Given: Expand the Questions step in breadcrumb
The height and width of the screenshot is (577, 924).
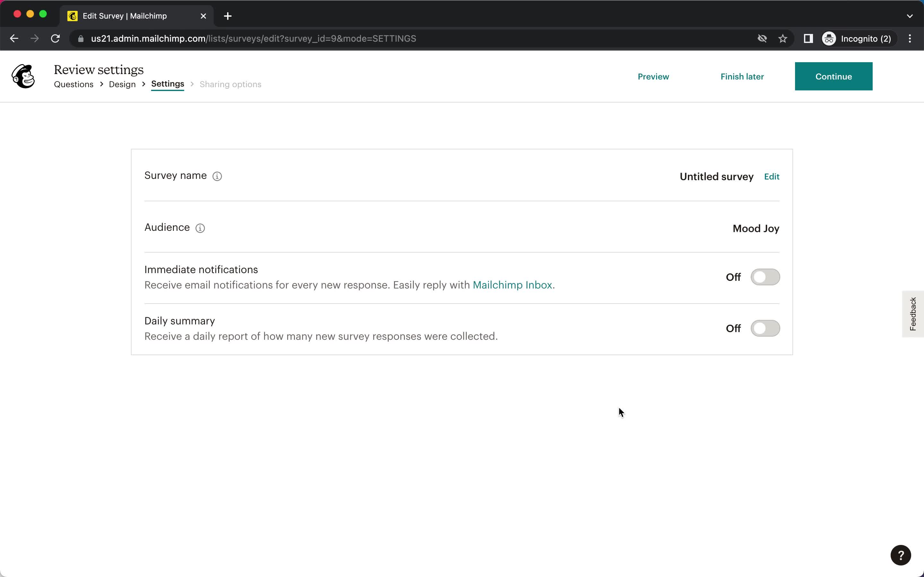Looking at the screenshot, I should [x=73, y=84].
